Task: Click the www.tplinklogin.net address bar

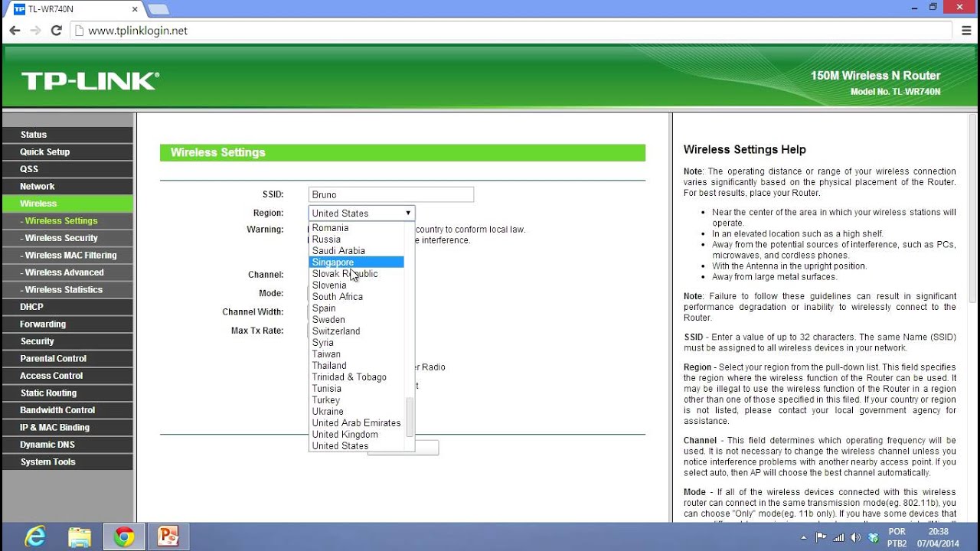Action: [511, 31]
